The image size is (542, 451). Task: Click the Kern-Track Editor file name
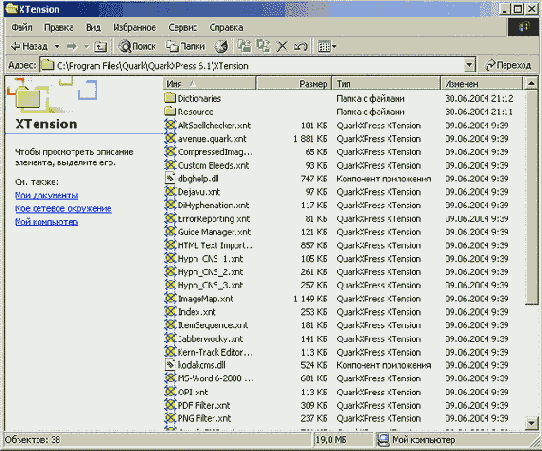pos(215,352)
